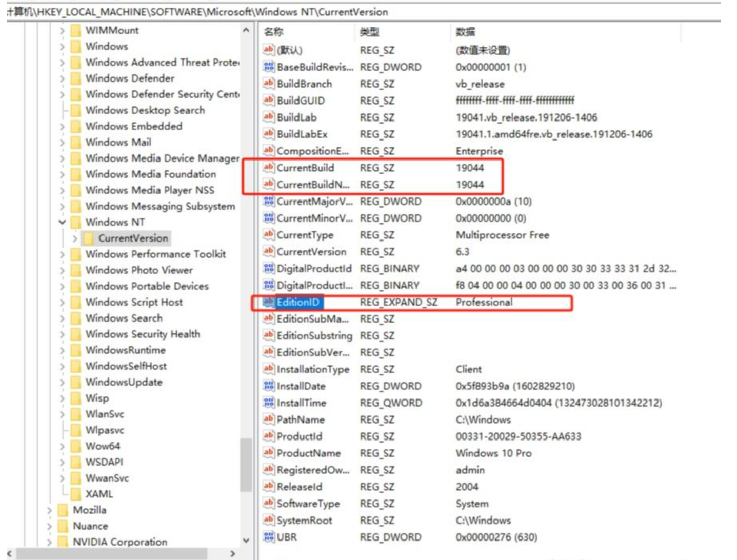Open the Windows Desktop Search key

pyautogui.click(x=145, y=110)
